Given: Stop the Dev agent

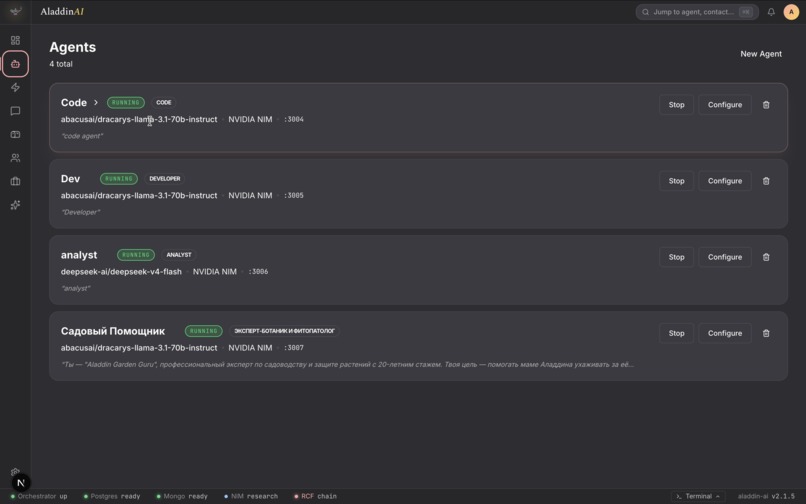Looking at the screenshot, I should [x=676, y=181].
